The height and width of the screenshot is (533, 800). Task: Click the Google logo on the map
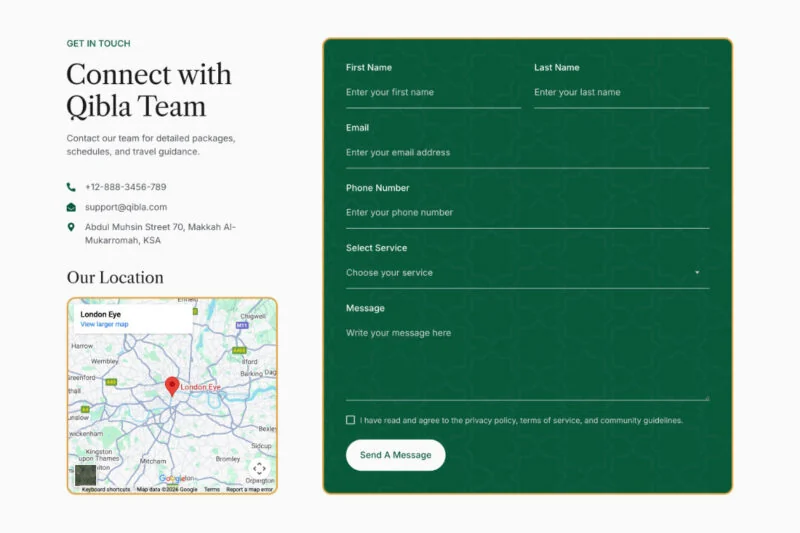tap(171, 478)
